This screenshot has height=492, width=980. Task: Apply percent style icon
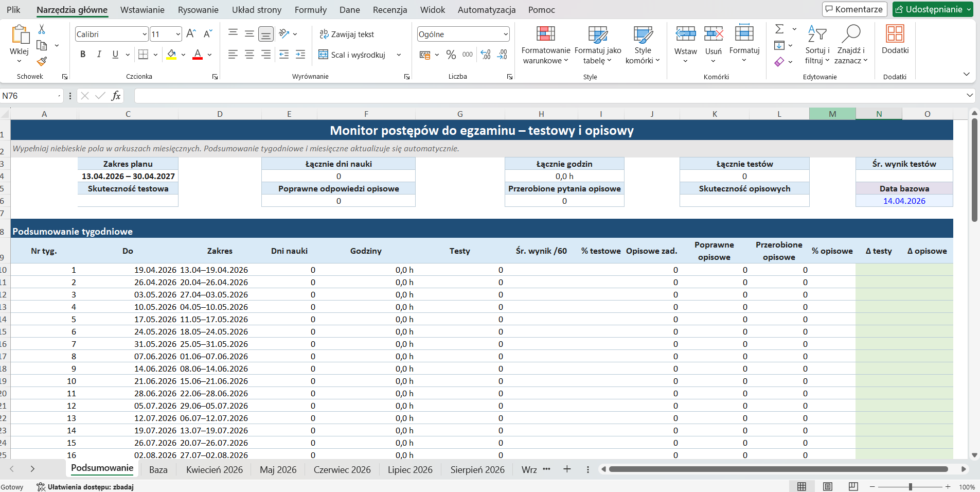[451, 55]
